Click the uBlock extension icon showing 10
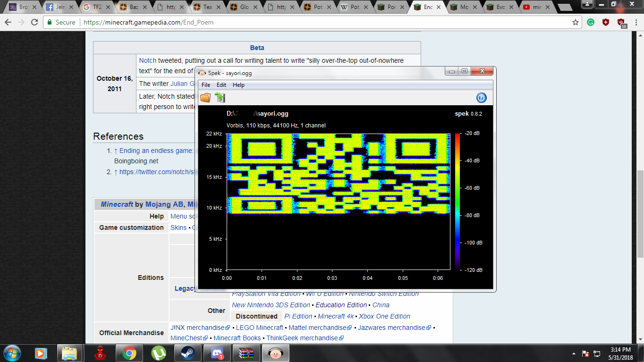Viewport: 644px width, 362px height. point(621,23)
